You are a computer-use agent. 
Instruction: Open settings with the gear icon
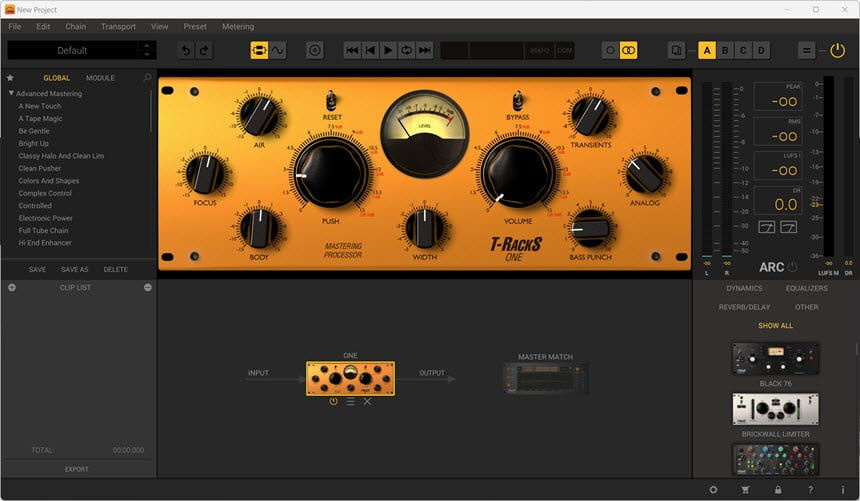pyautogui.click(x=713, y=489)
